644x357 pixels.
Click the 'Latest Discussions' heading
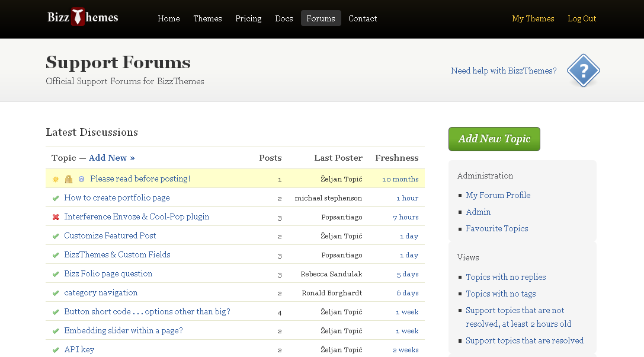coord(92,132)
